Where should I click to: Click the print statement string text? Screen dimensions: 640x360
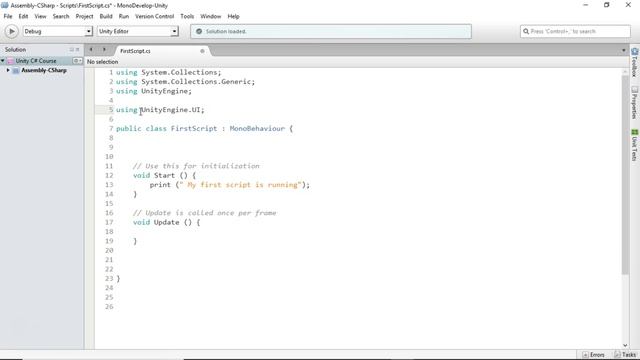[x=240, y=185]
